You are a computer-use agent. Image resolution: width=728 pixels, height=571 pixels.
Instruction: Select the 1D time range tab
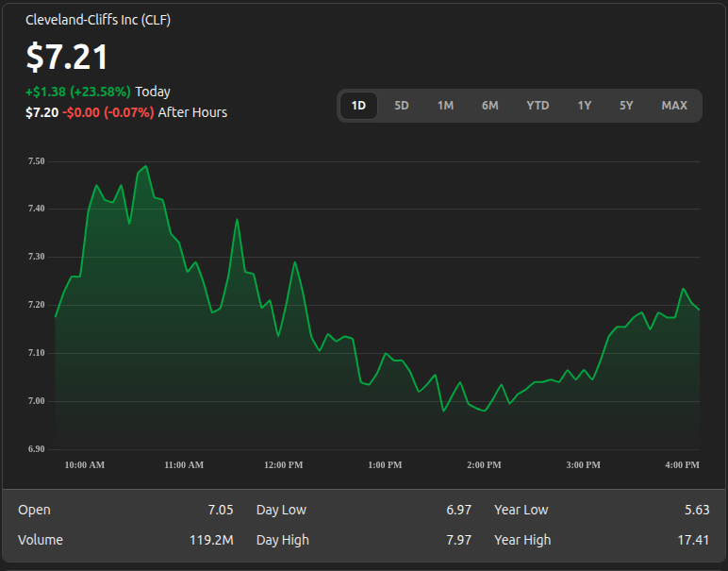(x=358, y=106)
